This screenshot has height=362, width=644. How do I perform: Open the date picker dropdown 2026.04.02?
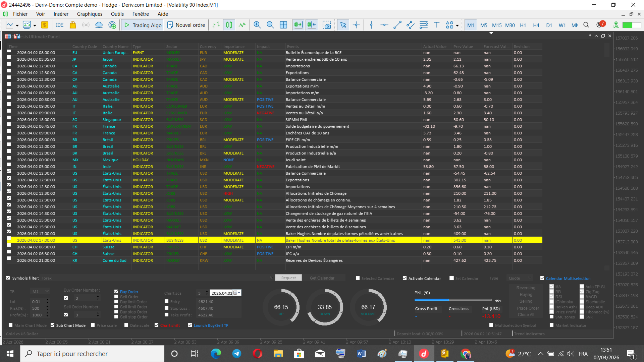237,293
